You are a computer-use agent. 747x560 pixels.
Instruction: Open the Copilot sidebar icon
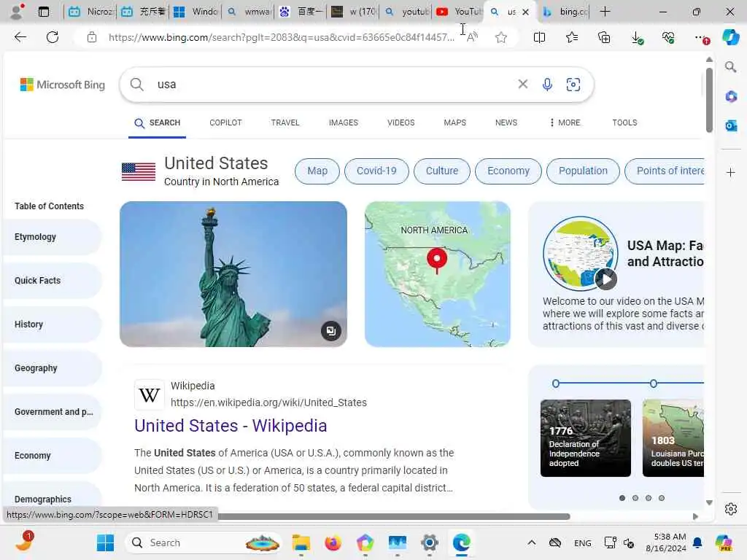731,37
